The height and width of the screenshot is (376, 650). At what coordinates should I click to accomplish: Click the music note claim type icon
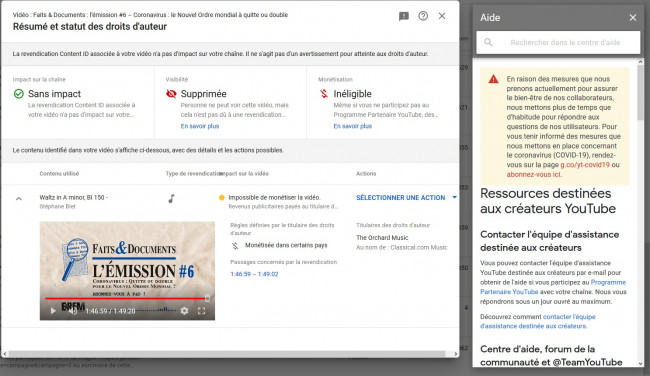point(171,199)
